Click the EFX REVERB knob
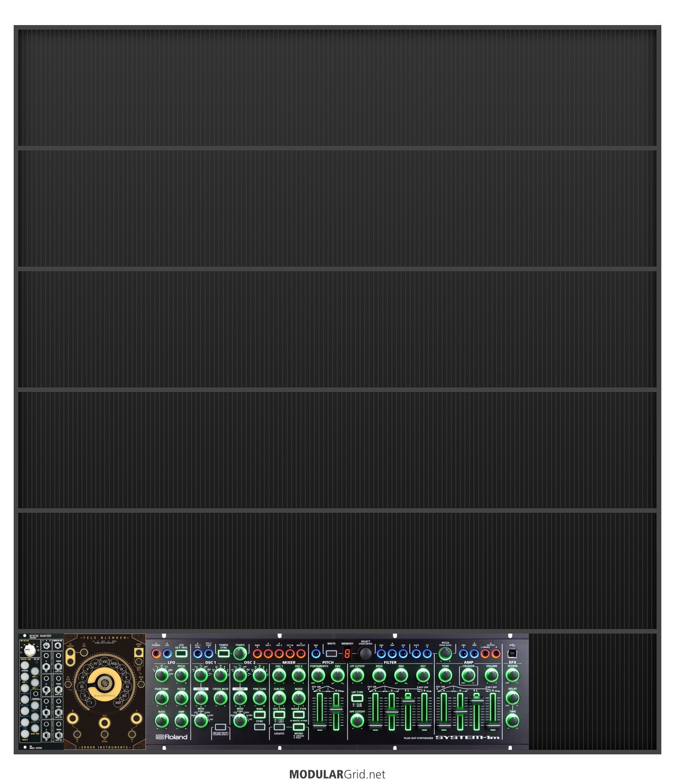Image resolution: width=675 pixels, height=784 pixels. (512, 675)
